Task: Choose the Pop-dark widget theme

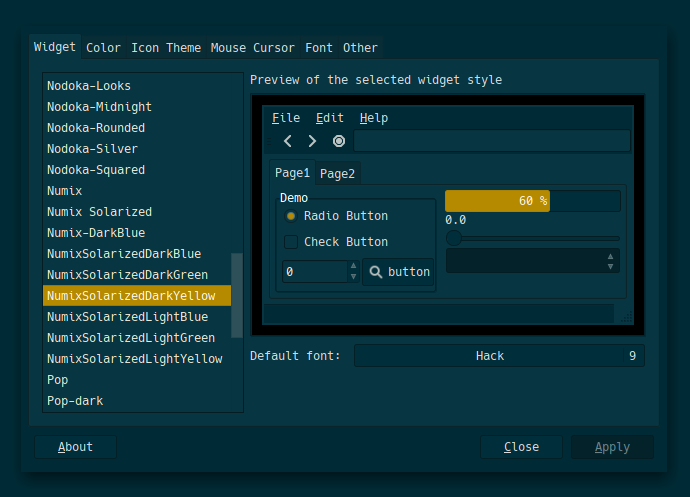Action: (x=75, y=401)
